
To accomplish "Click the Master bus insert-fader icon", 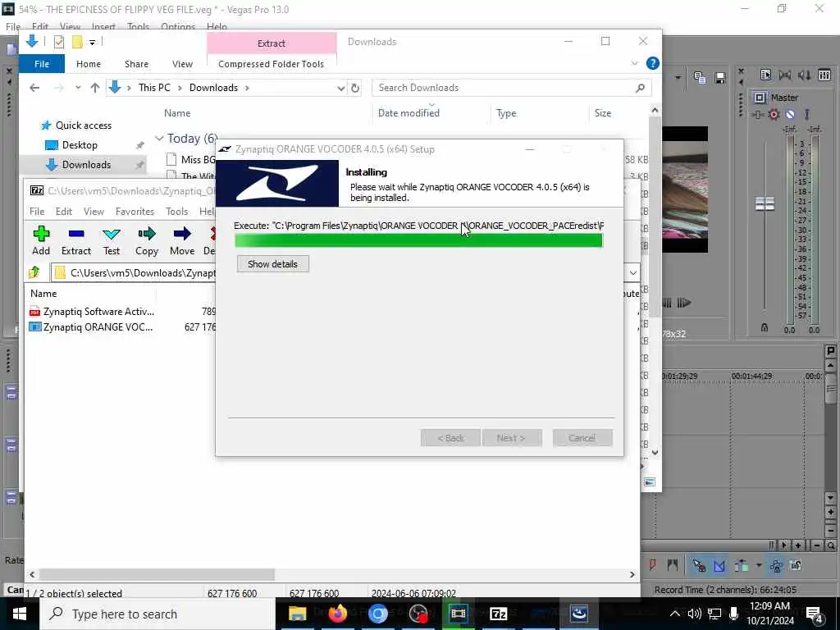I will (x=757, y=114).
